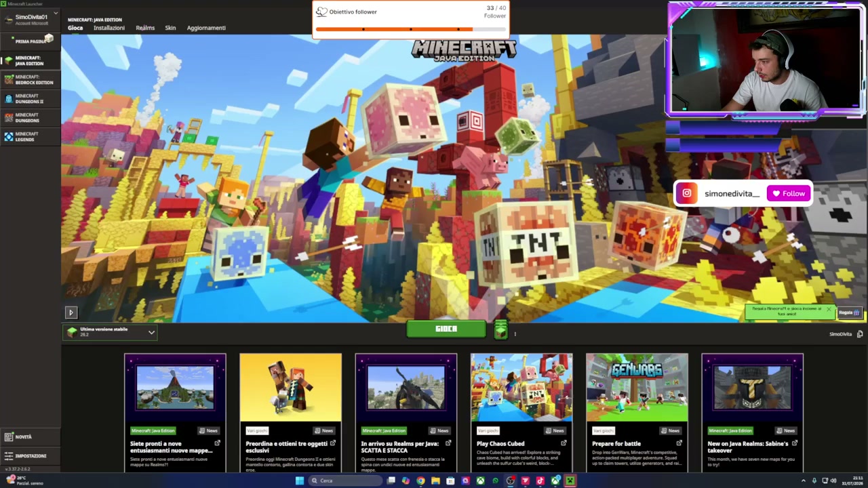The image size is (868, 488).
Task: Open the Windows Start menu
Action: point(300,481)
